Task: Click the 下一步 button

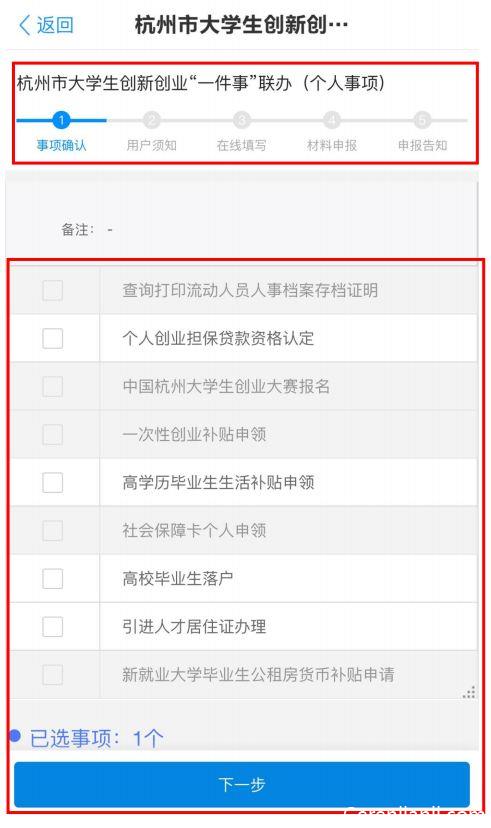Action: 242,784
